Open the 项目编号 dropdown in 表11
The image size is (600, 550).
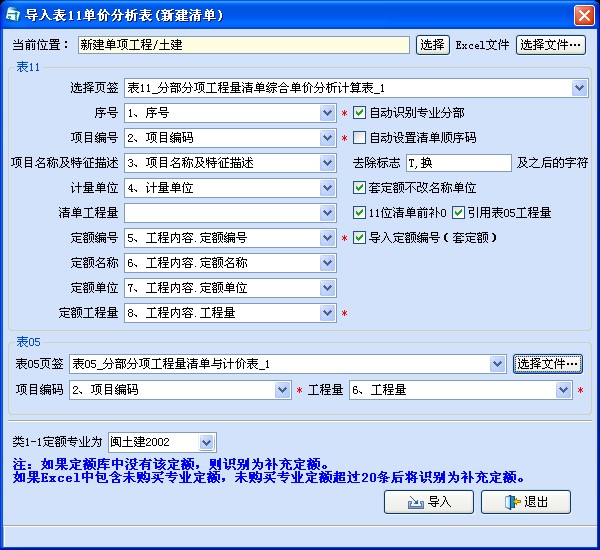[328, 138]
